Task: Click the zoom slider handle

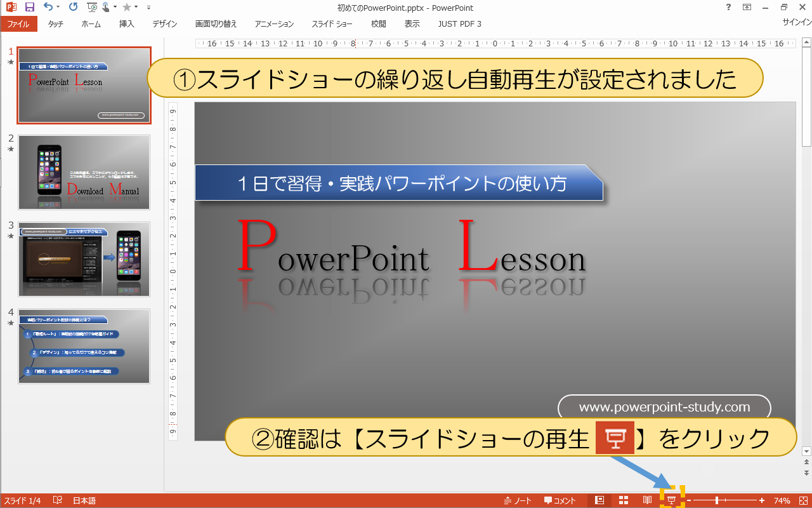Action: coord(717,501)
